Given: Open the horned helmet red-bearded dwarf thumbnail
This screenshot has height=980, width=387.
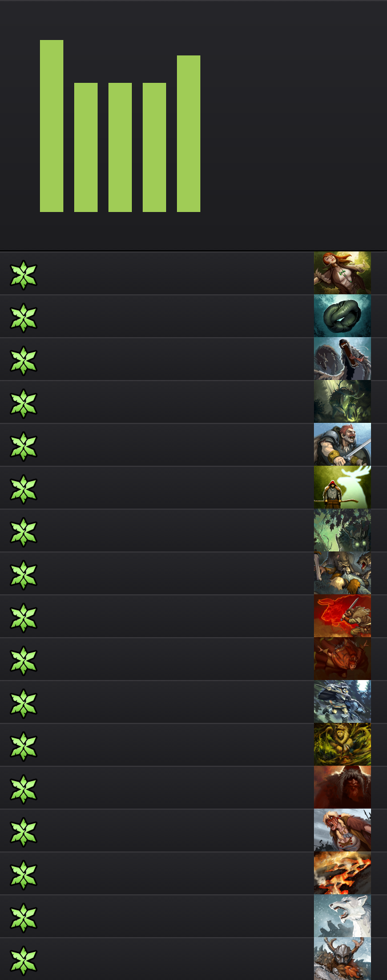Looking at the screenshot, I should coord(342,959).
